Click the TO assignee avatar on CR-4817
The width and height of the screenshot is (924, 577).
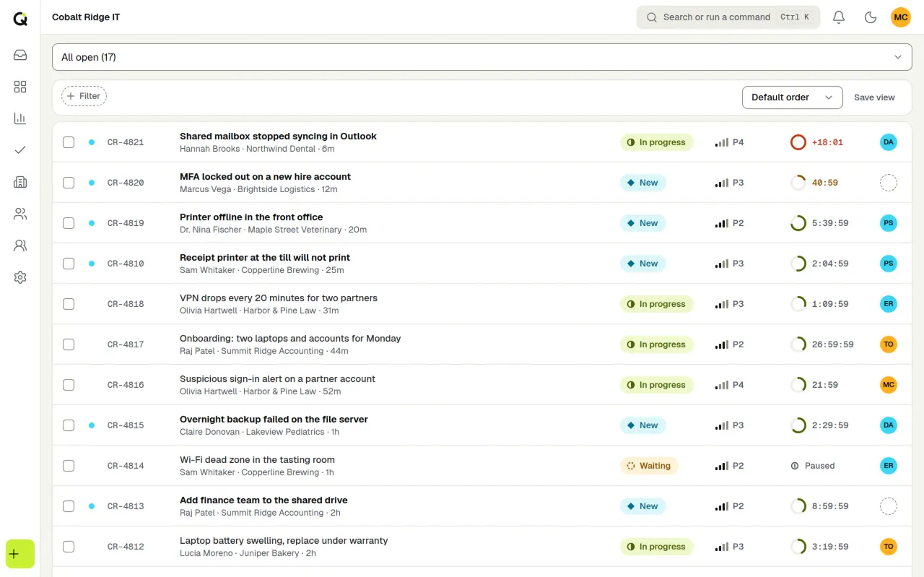(x=889, y=344)
